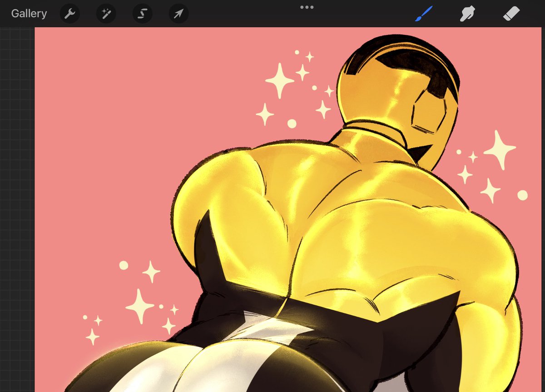Tap the three-dot multitasking menu

[x=307, y=7]
